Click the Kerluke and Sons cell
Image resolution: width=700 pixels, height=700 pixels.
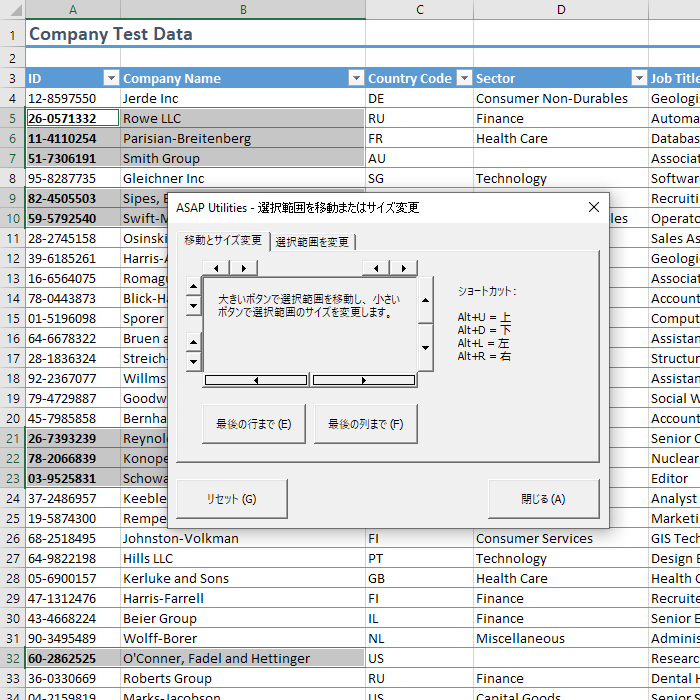[243, 579]
